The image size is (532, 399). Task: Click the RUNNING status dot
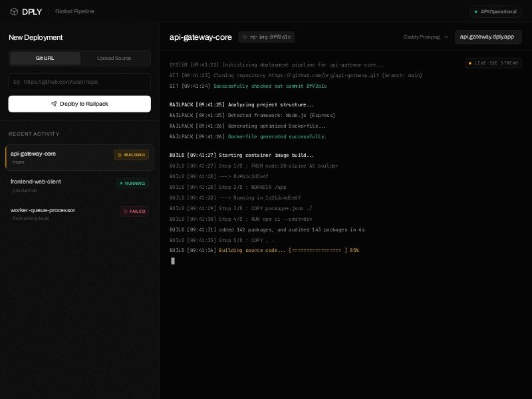click(121, 183)
